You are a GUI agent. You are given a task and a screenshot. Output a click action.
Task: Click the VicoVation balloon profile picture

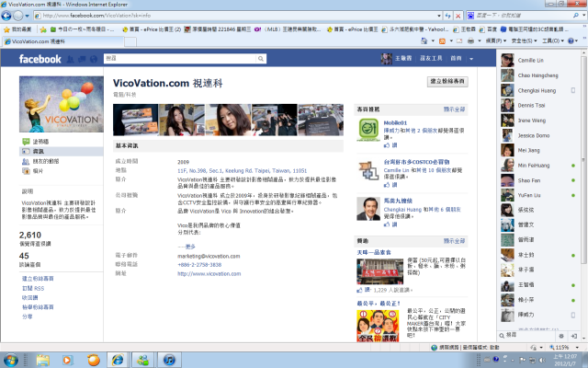(62, 104)
